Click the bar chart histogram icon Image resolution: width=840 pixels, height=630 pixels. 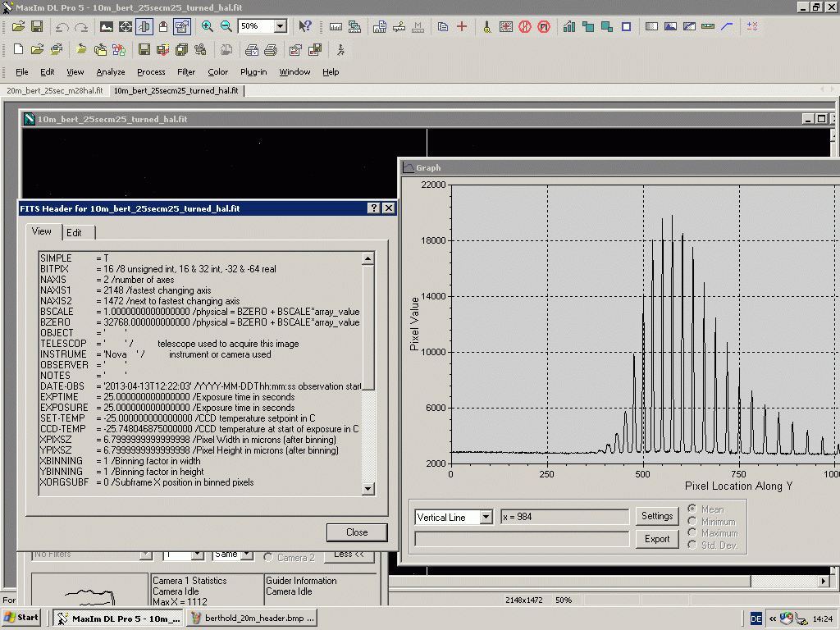point(568,26)
